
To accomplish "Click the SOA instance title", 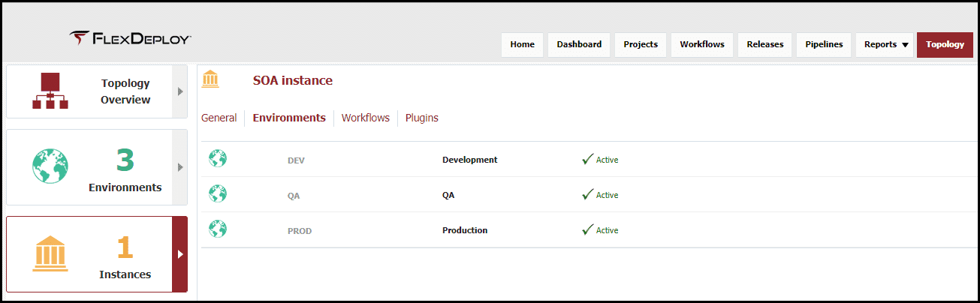I will 293,80.
